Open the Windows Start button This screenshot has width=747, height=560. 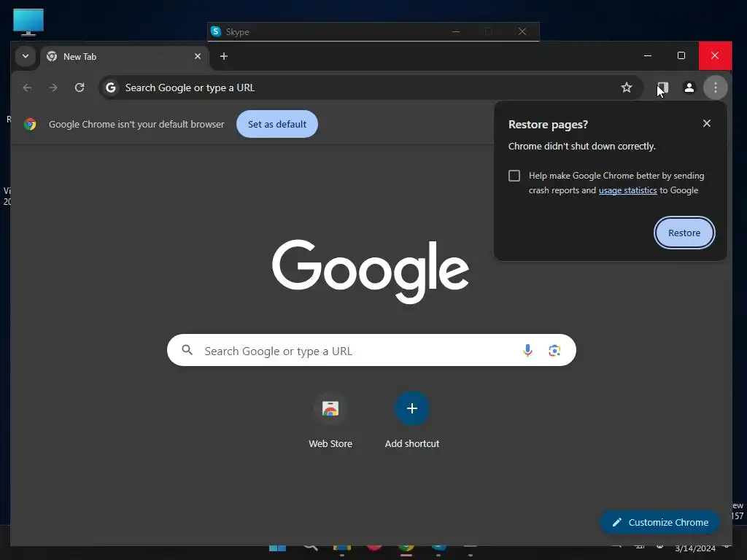pos(277,548)
